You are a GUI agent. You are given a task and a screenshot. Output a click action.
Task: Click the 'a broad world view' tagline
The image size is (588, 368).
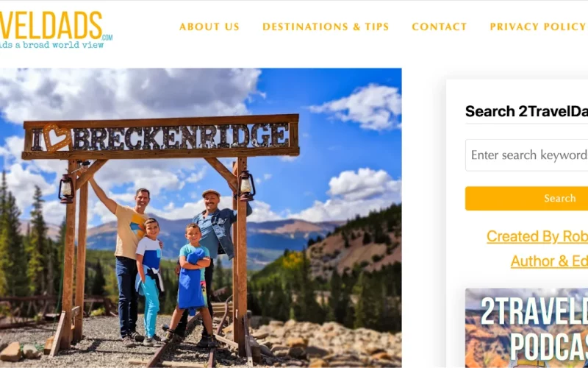(x=51, y=45)
